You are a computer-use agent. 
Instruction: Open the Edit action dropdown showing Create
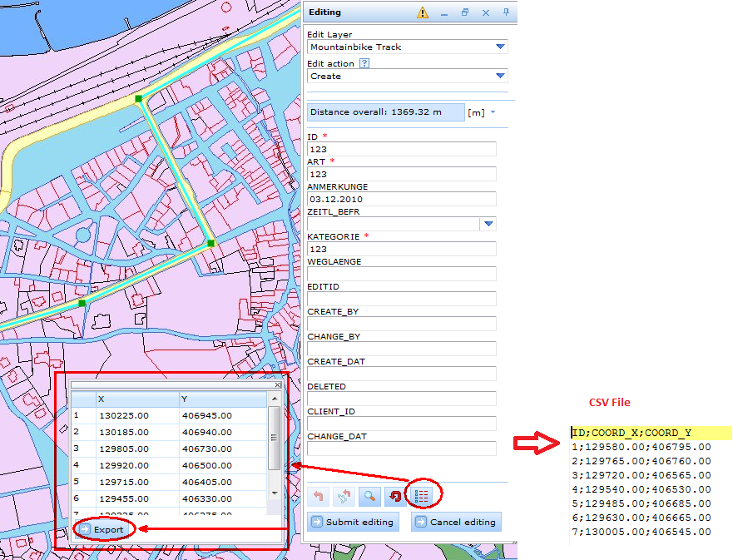pos(500,76)
